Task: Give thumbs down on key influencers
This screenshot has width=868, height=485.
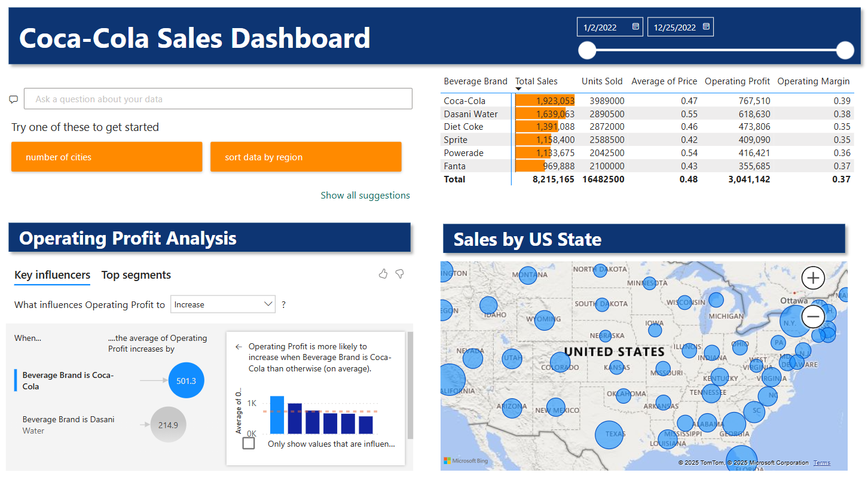Action: pyautogui.click(x=400, y=274)
